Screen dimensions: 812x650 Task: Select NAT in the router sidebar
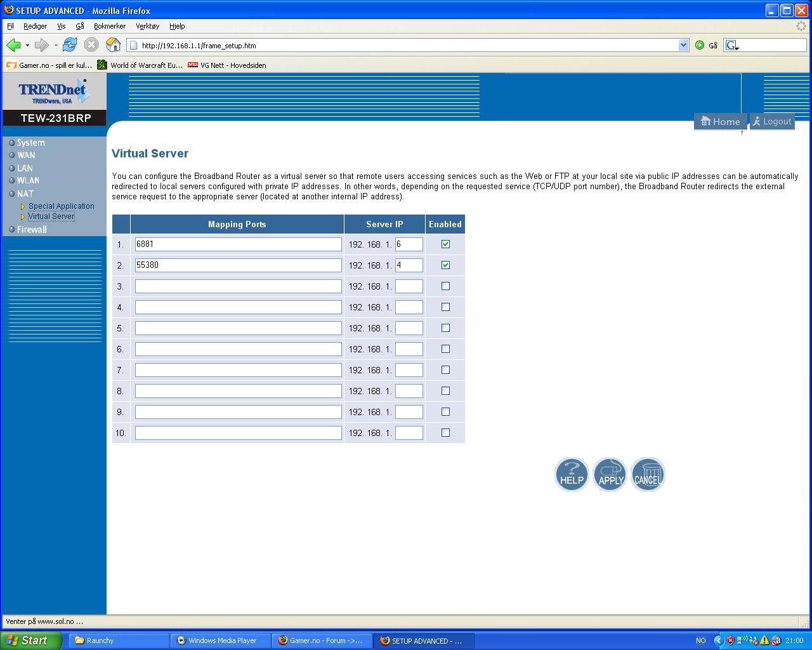(25, 194)
